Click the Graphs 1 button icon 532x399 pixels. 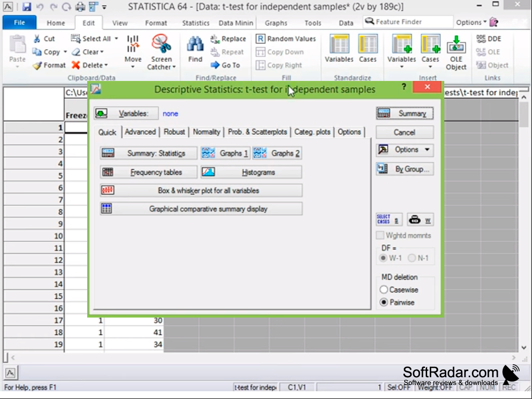click(x=208, y=154)
